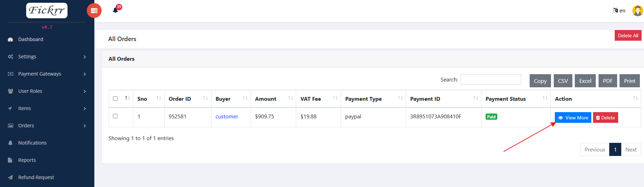Open the user avatar profile menu
Viewport: 644px width, 187px height.
(x=637, y=11)
